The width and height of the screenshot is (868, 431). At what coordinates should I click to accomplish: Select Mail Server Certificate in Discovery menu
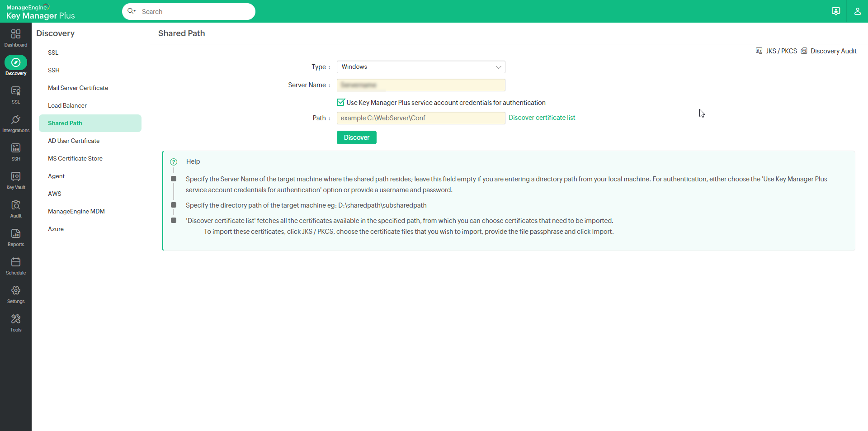(x=78, y=88)
